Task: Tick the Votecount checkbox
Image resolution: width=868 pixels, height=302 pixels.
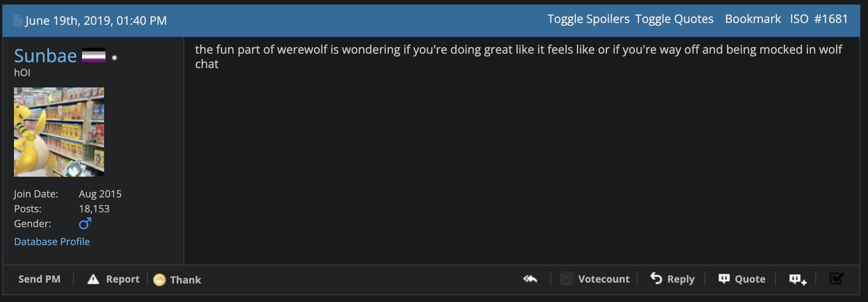Action: (566, 279)
